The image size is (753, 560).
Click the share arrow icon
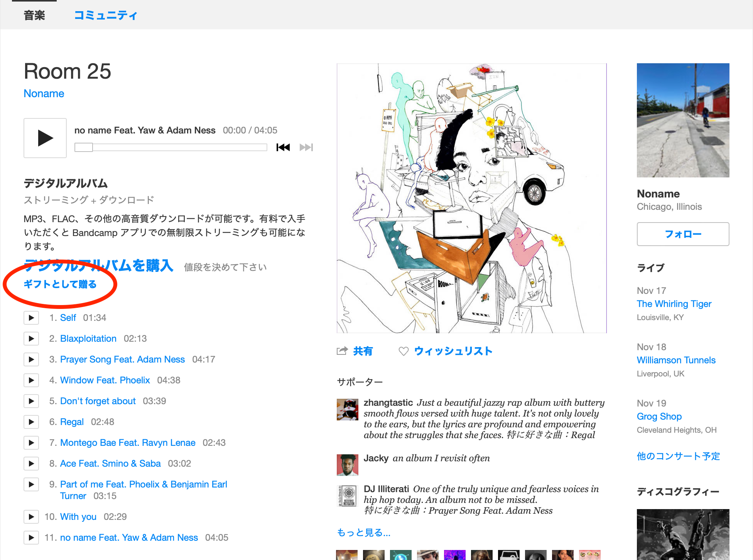click(x=342, y=351)
